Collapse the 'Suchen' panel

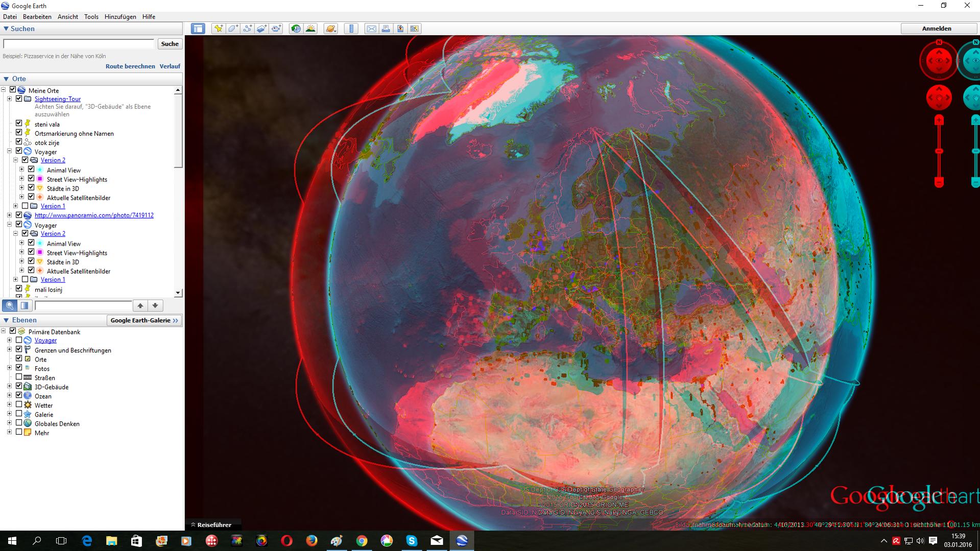6,29
